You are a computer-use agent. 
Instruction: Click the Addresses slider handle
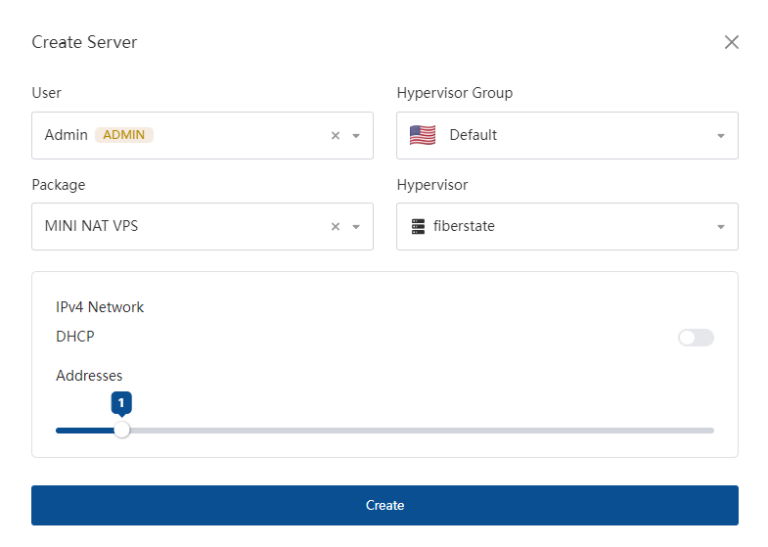(122, 430)
